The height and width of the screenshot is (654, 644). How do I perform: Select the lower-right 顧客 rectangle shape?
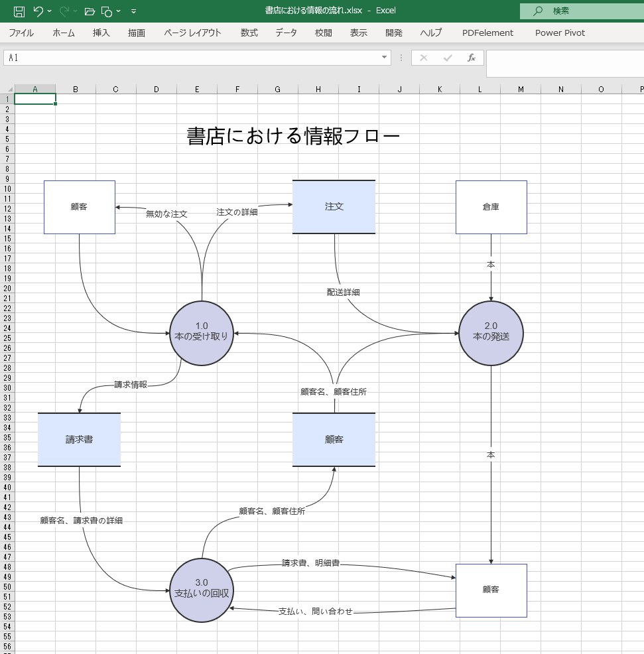491,590
